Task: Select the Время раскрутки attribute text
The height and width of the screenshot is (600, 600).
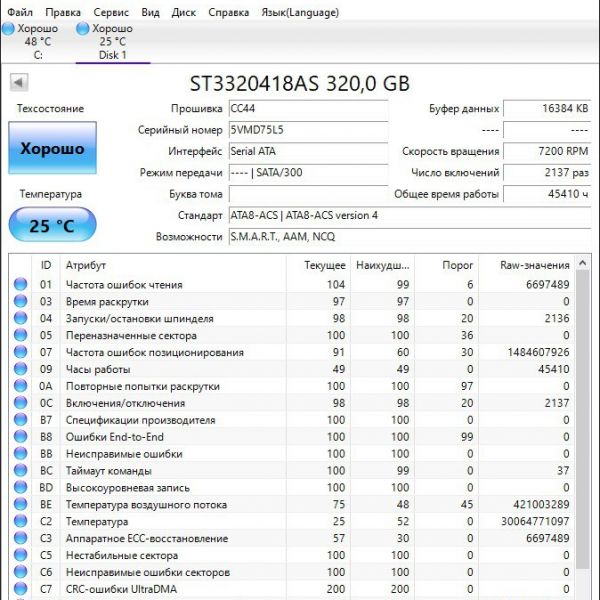Action: click(x=107, y=302)
